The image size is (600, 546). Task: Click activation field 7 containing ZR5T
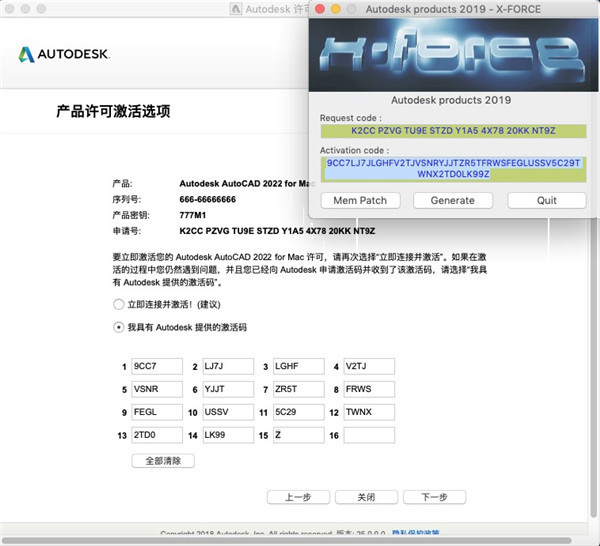pos(299,389)
